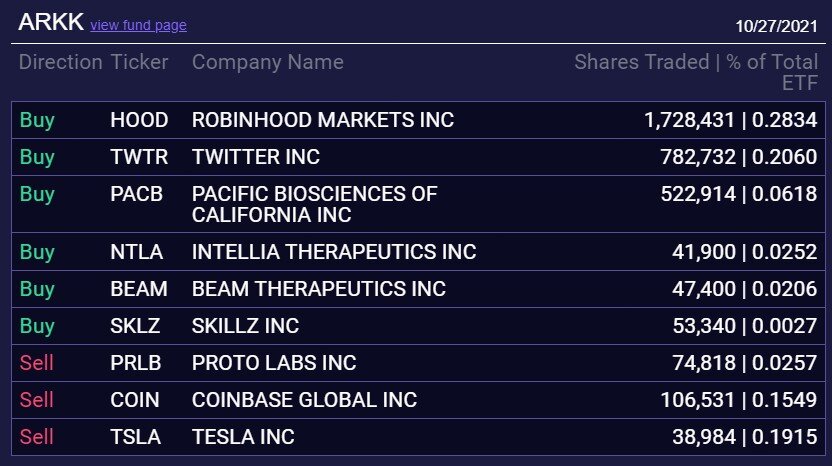The image size is (832, 466).
Task: Select the 10/27/2021 date label
Action: (776, 26)
